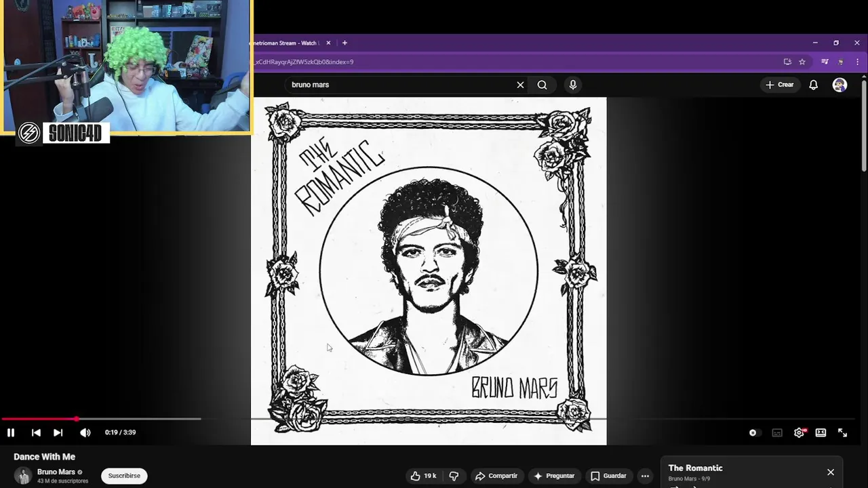Open the browser media control icon
This screenshot has height=488, width=868.
[825, 62]
